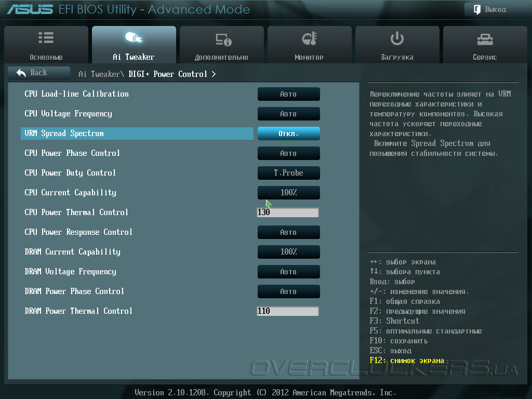The image size is (532, 399).
Task: Open CPU Power Response Control Авто dropdown
Action: 288,232
